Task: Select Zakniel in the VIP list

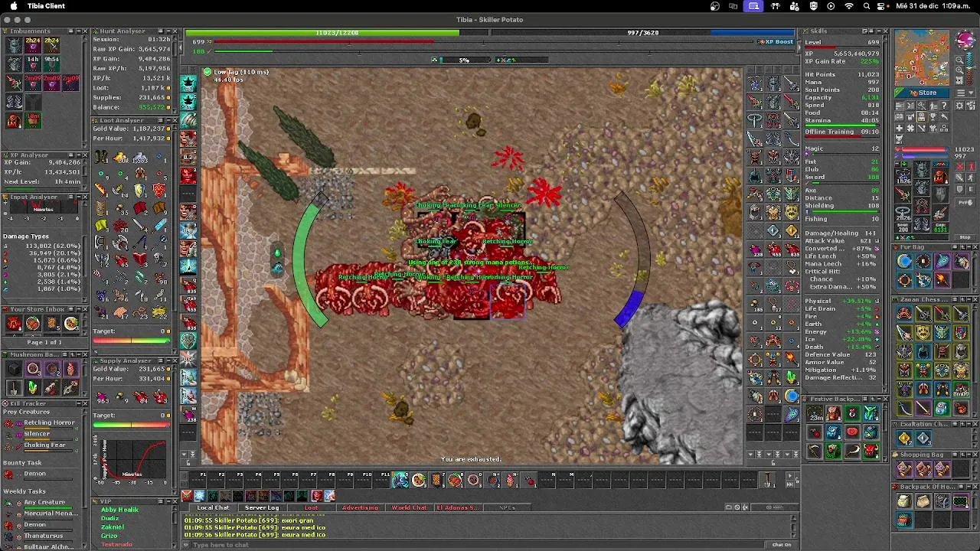Action: pos(113,527)
